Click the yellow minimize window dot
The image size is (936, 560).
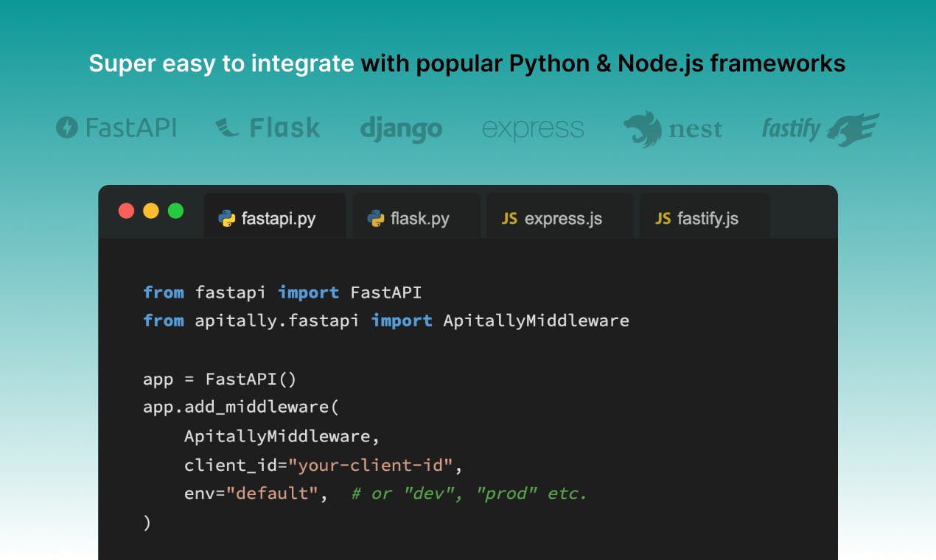(x=151, y=211)
